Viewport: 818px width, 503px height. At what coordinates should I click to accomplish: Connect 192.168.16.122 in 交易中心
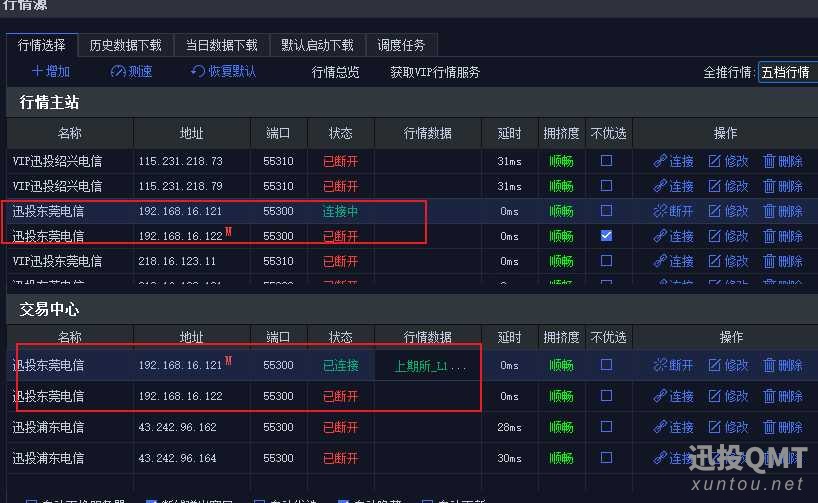[x=673, y=397]
